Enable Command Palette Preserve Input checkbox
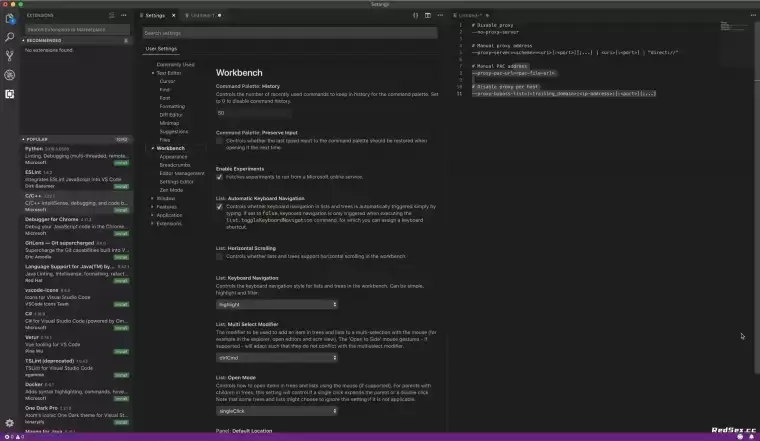Screen dimensions: 760x441 tap(219, 141)
